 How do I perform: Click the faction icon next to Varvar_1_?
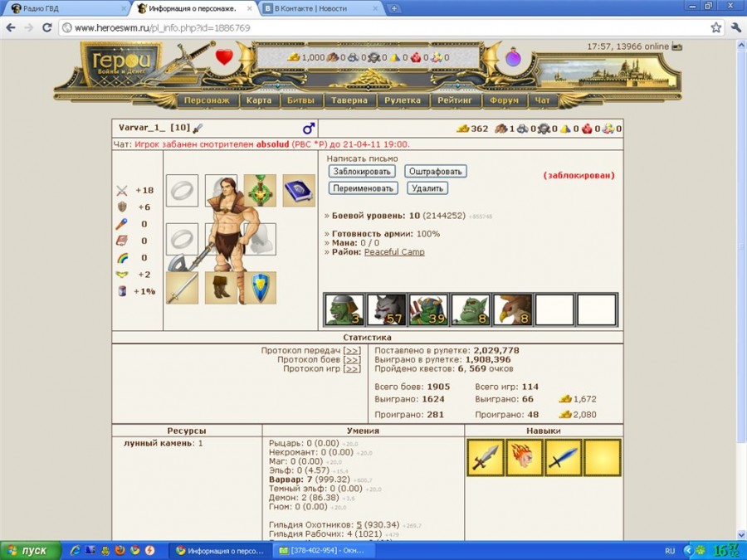click(x=198, y=128)
